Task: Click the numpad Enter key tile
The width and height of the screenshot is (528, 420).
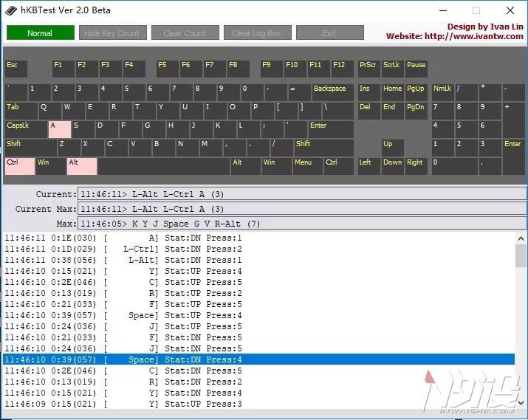Action: [x=514, y=157]
